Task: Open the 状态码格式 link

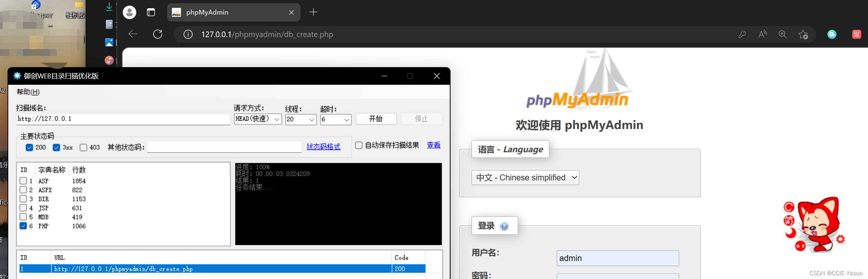Action: pyautogui.click(x=323, y=147)
